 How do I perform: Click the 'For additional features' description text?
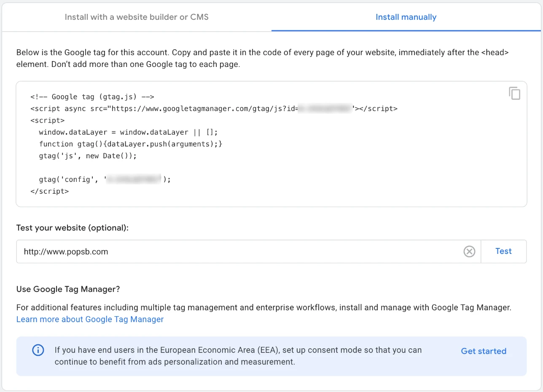coord(264,307)
